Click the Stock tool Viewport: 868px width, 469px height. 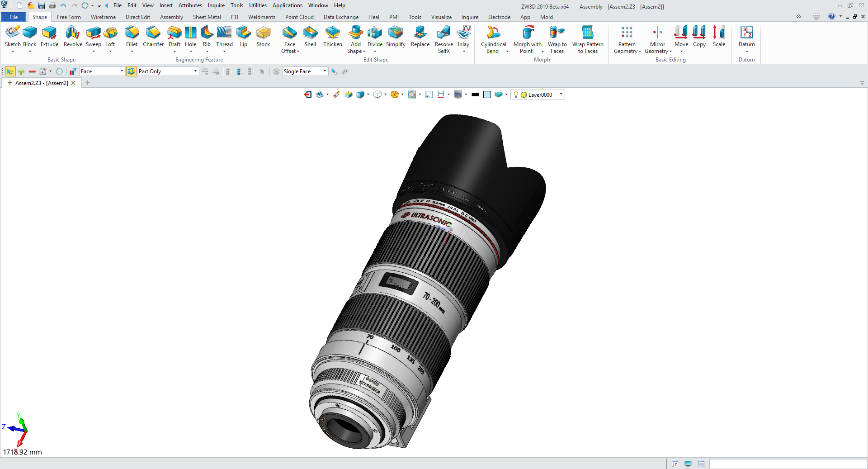click(264, 36)
